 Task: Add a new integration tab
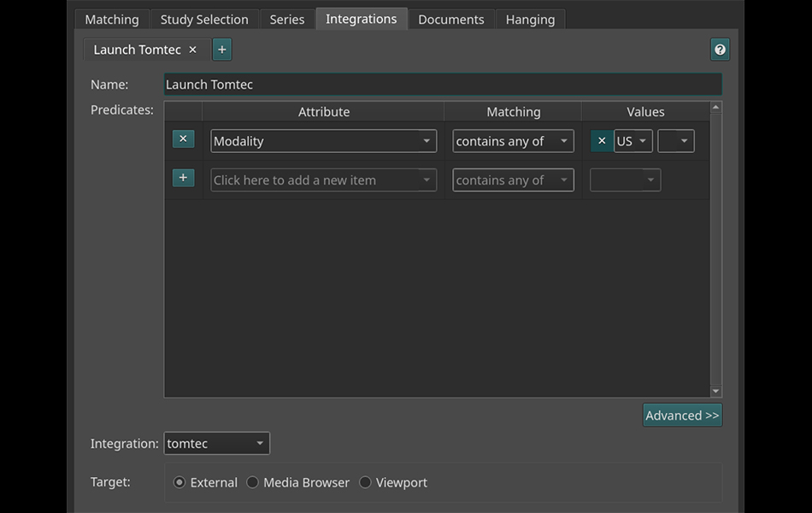pos(221,50)
